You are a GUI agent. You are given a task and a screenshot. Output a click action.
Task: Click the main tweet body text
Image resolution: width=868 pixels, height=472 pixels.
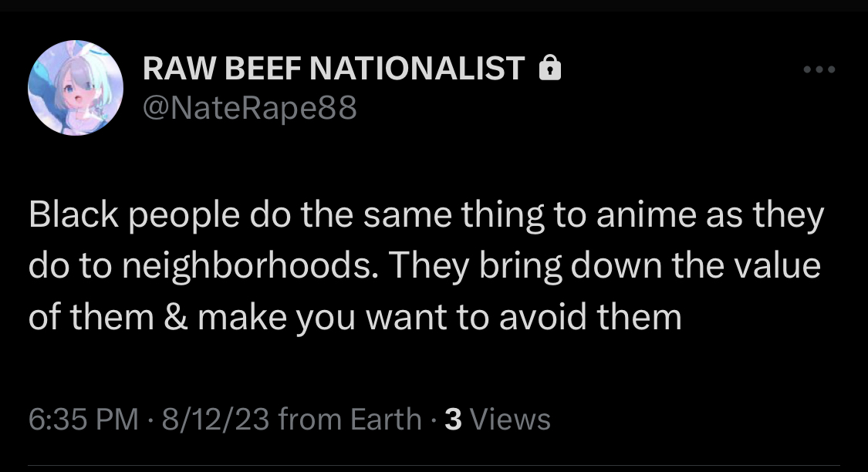point(424,266)
